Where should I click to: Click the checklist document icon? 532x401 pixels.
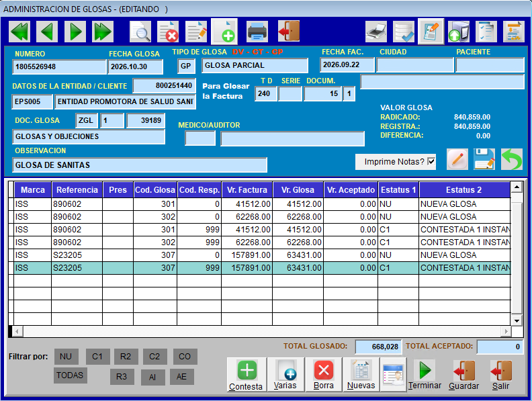[x=486, y=32]
